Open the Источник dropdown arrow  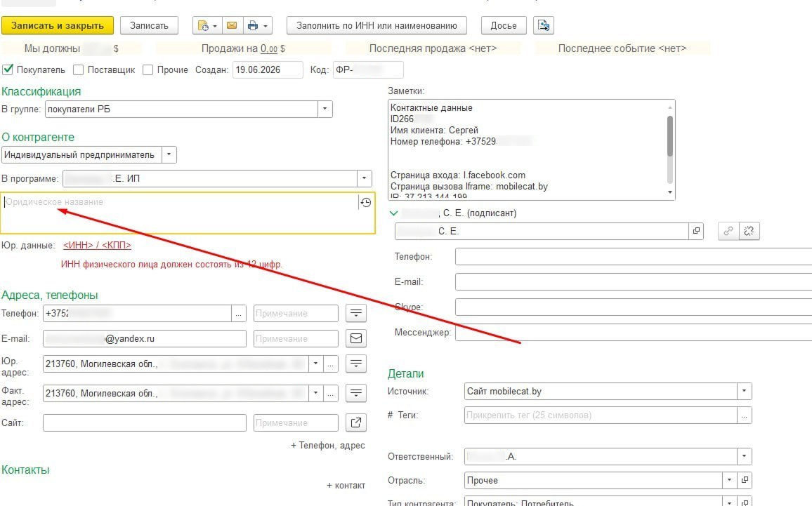coord(744,391)
